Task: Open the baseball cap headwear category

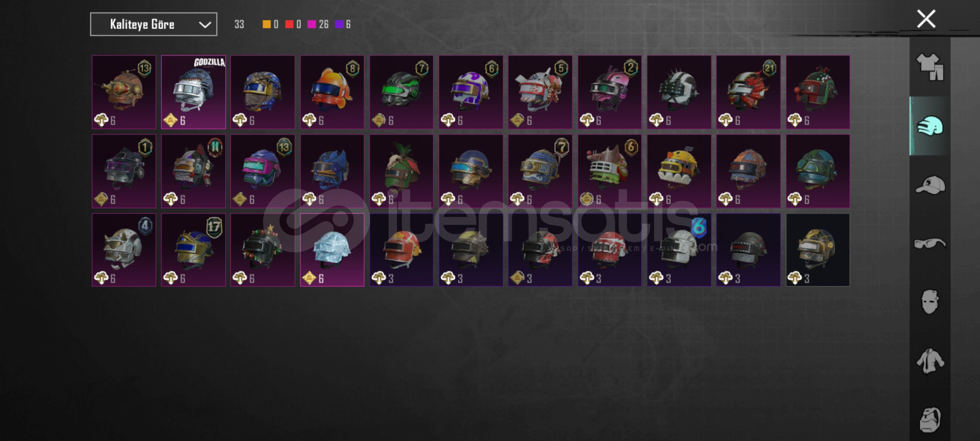Action: point(930,185)
